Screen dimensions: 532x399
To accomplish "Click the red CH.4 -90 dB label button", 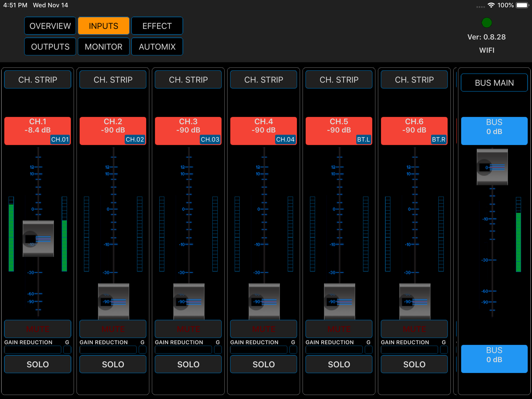I will (x=263, y=126).
